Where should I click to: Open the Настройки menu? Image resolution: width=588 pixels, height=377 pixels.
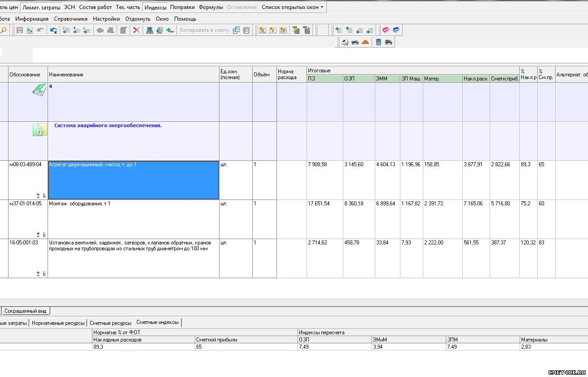pos(106,19)
